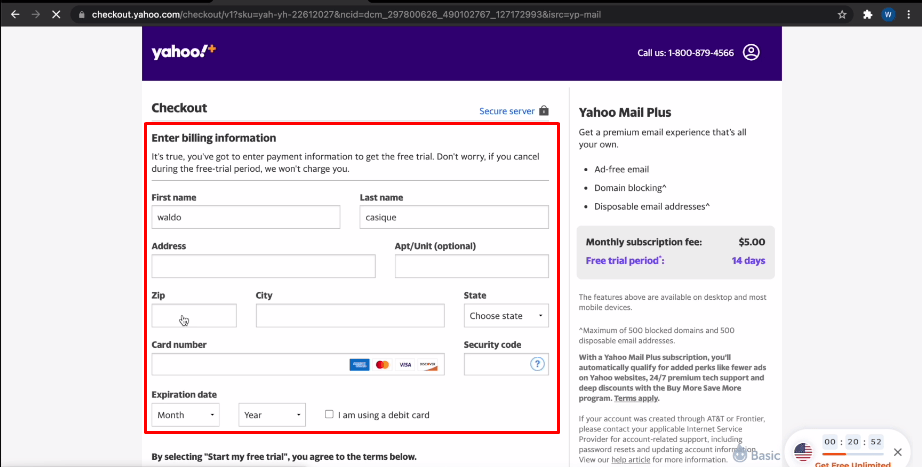The height and width of the screenshot is (467, 922).
Task: Click the First name field
Action: point(246,217)
